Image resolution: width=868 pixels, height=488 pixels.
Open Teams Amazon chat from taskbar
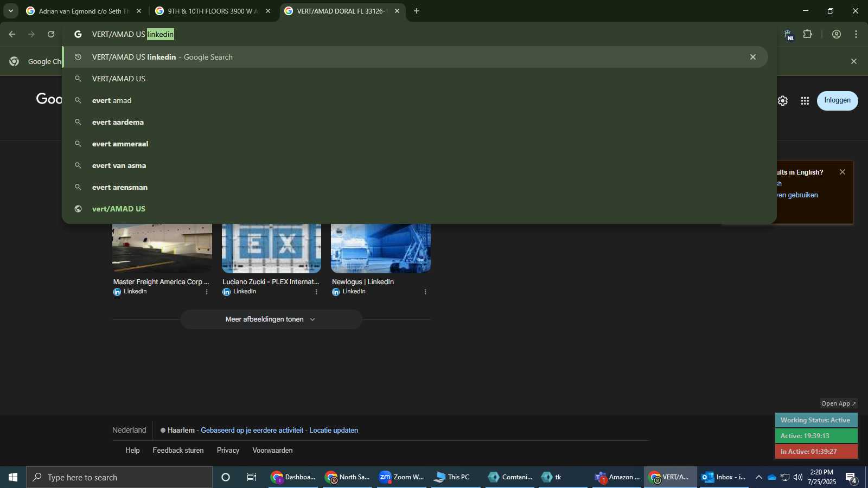(x=618, y=477)
